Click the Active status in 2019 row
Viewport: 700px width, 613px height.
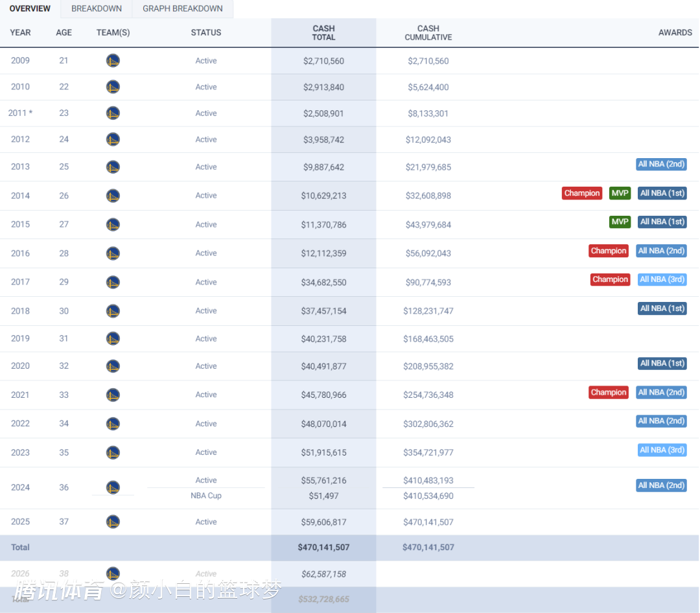click(x=206, y=338)
